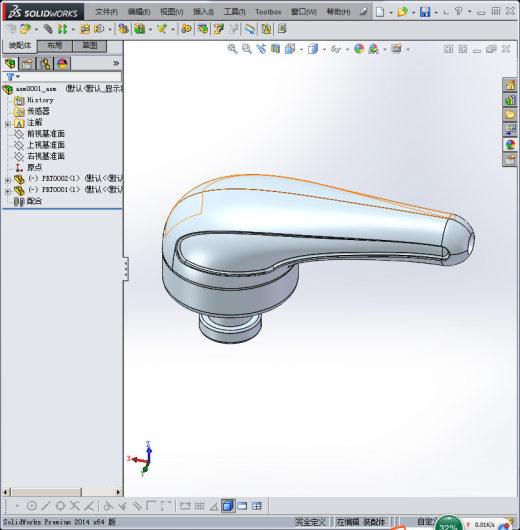Viewport: 520px width, 530px height.
Task: Switch to the 布局 tab
Action: point(54,46)
